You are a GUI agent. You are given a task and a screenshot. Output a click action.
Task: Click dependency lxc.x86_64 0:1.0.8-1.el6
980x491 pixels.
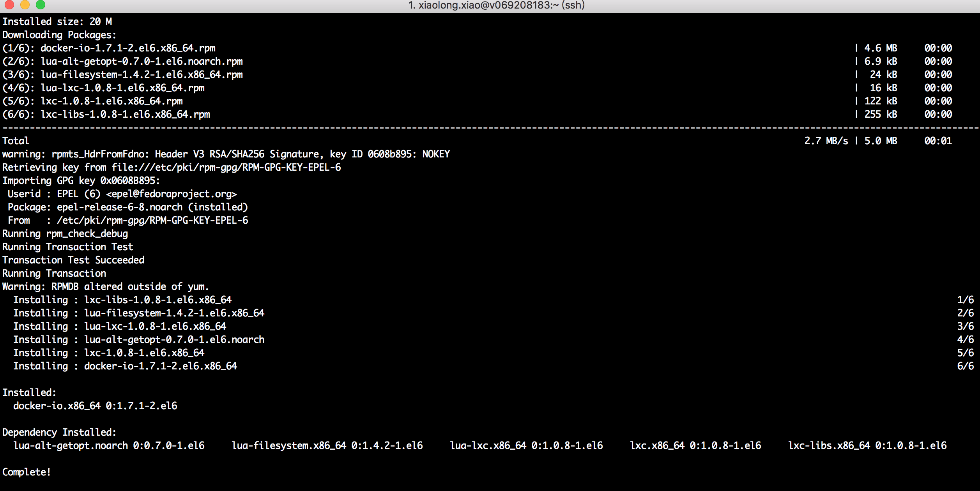(x=695, y=446)
